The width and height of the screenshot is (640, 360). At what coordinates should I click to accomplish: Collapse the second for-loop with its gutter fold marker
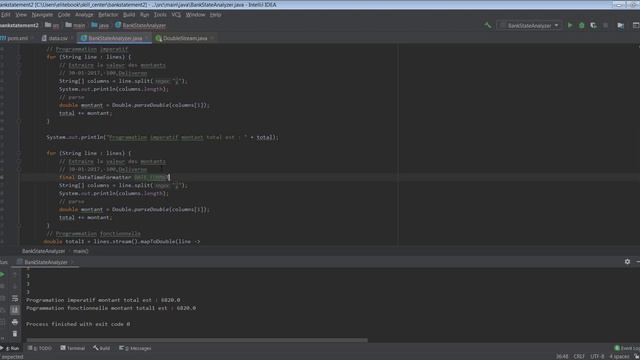click(19, 153)
